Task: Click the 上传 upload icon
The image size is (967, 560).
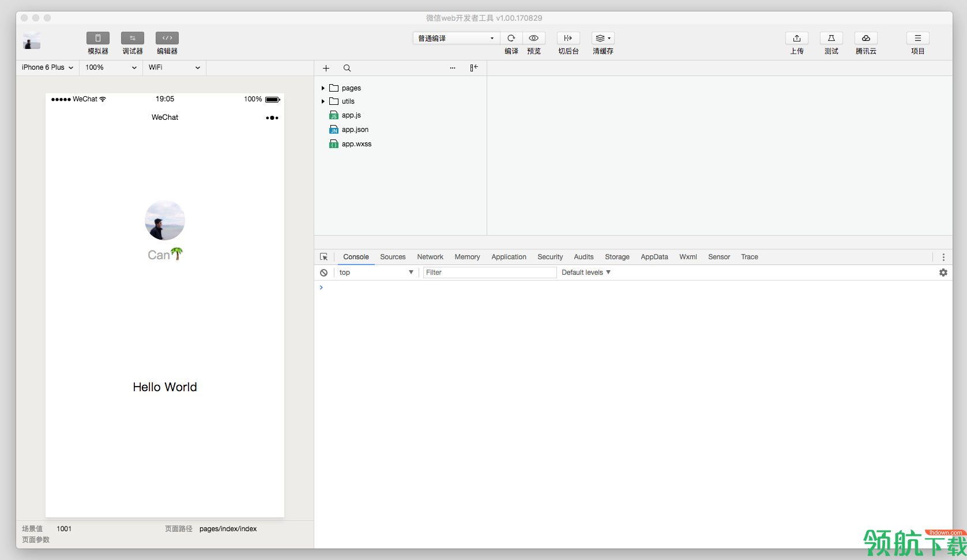Action: point(797,38)
